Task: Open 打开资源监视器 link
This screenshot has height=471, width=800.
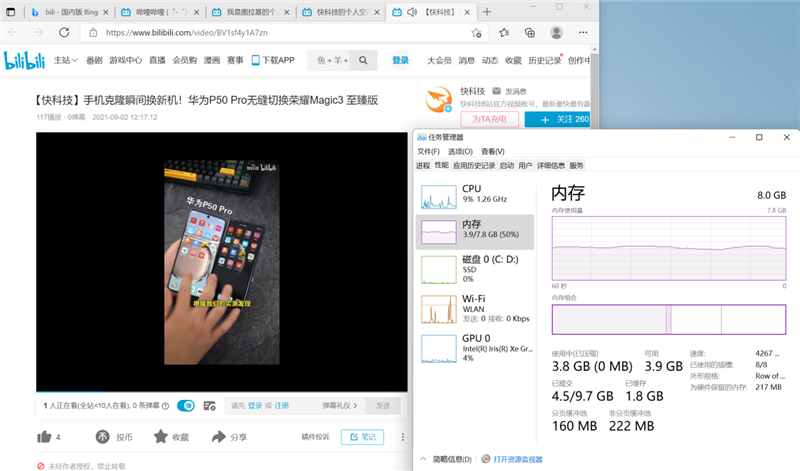Action: point(516,459)
